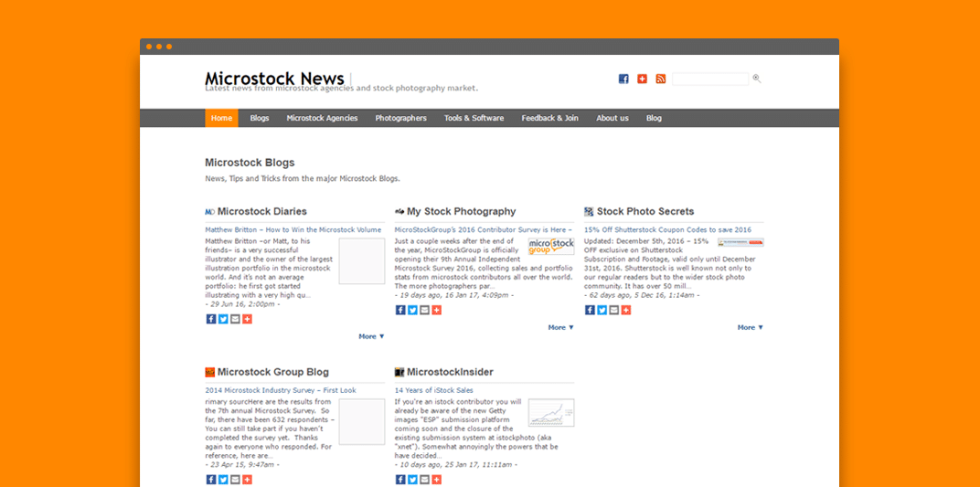Email the Stock Photo Secrets post
This screenshot has height=487, width=980.
click(613, 311)
